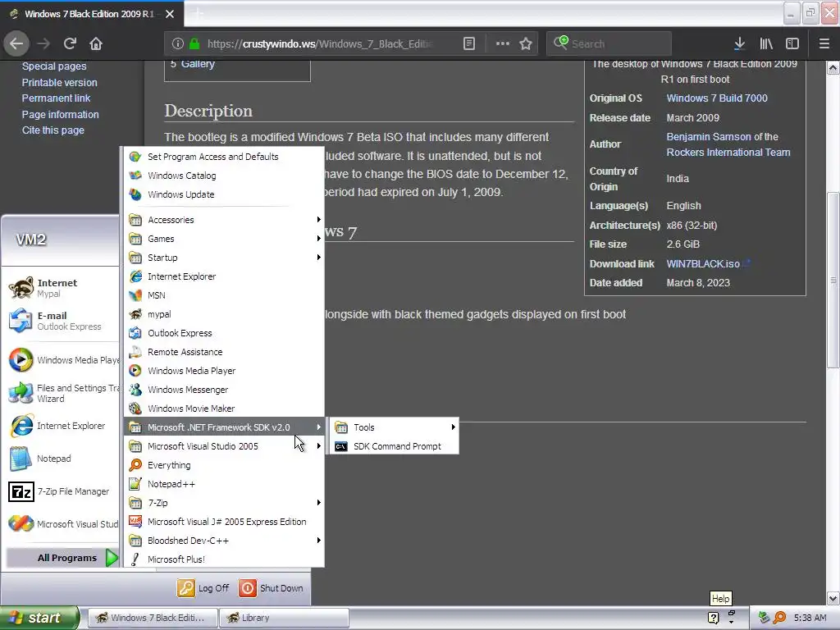Image resolution: width=840 pixels, height=630 pixels.
Task: Open Windows Movie Maker
Action: coord(223,409)
